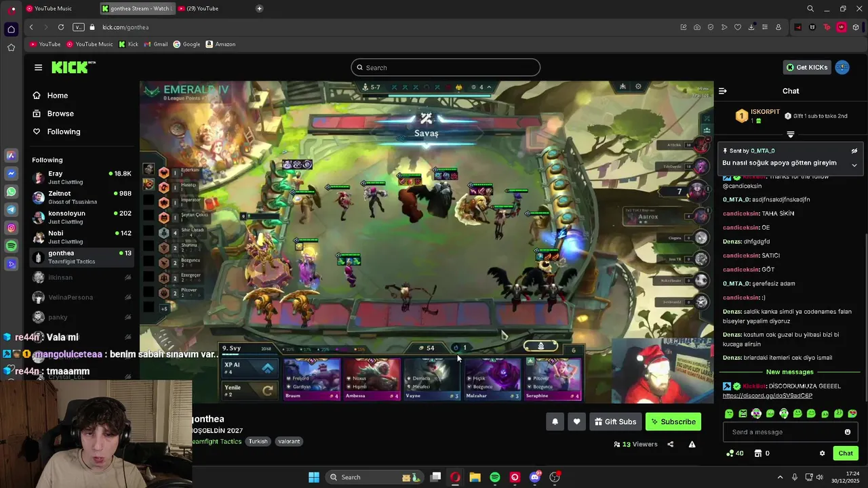
Task: Focus the Kick Search field
Action: pyautogui.click(x=446, y=67)
